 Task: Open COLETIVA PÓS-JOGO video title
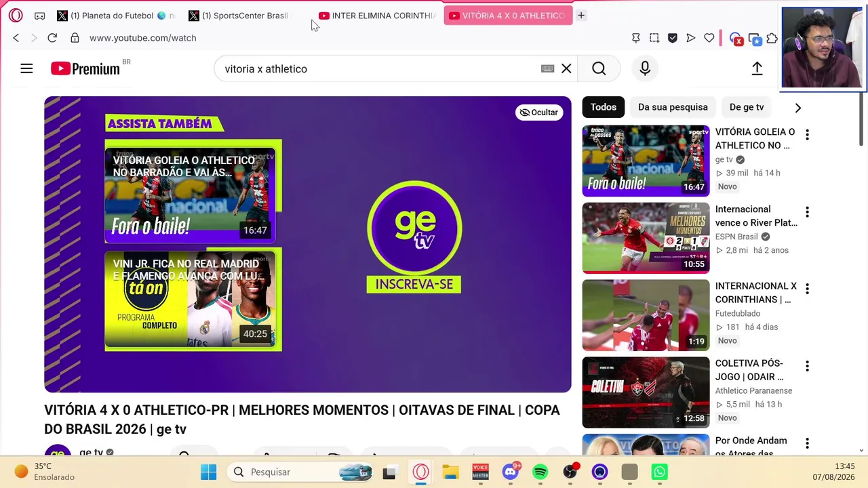coord(749,370)
